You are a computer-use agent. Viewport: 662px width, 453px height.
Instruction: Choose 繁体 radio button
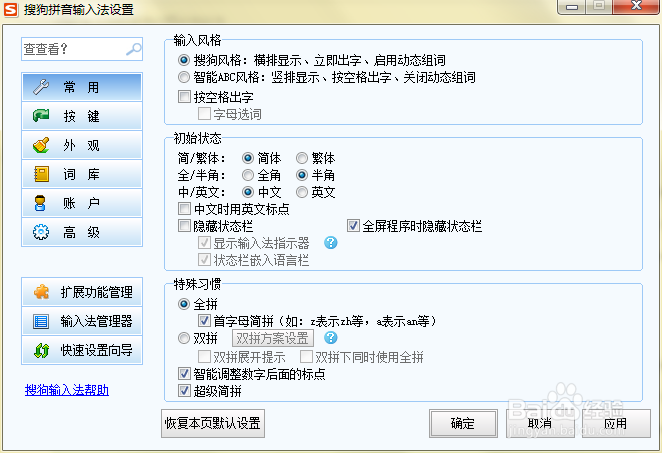coord(302,158)
